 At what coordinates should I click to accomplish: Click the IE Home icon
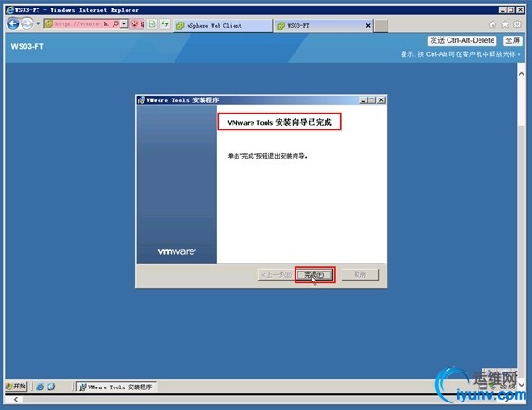pyautogui.click(x=493, y=24)
